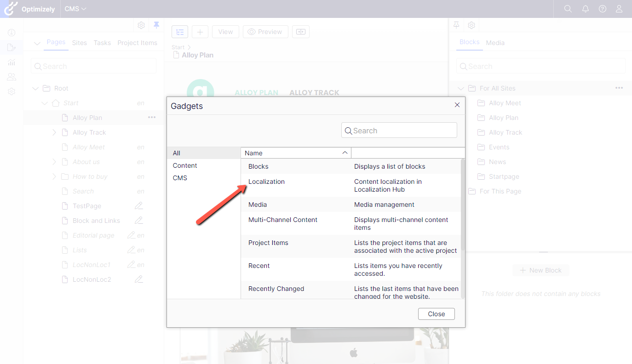Open the help question mark icon
This screenshot has width=632, height=364.
(x=602, y=9)
